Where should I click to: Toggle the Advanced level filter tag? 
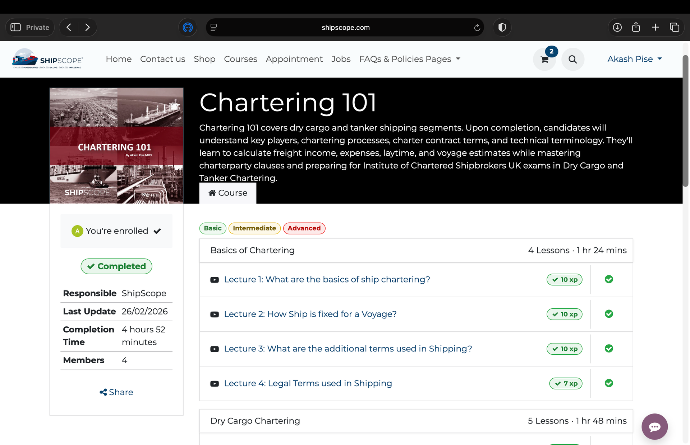tap(304, 228)
